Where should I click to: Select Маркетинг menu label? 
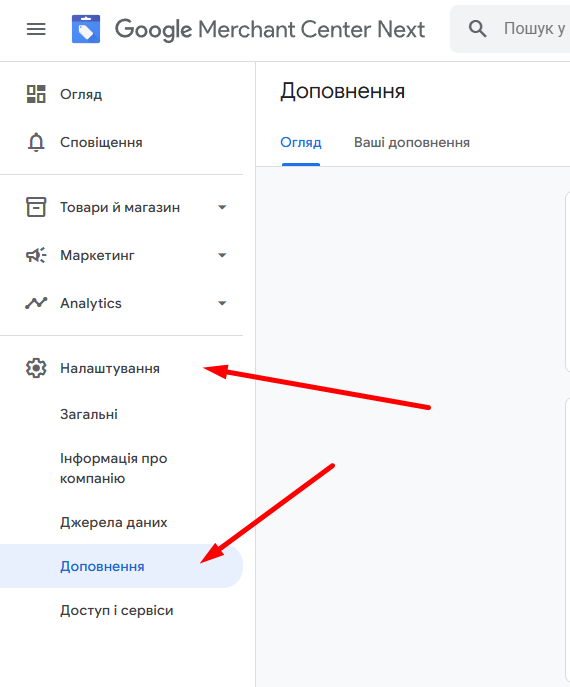point(97,255)
